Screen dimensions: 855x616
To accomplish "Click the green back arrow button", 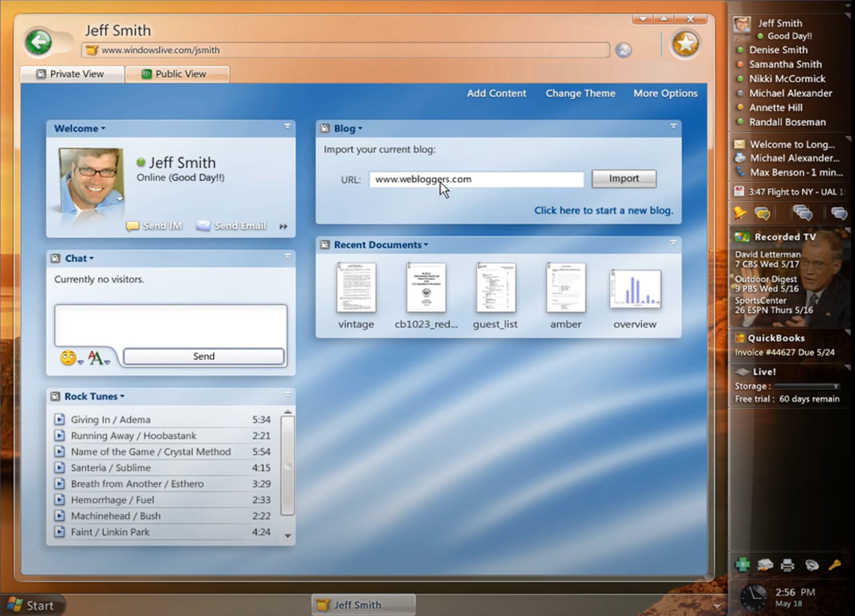I will click(x=38, y=42).
